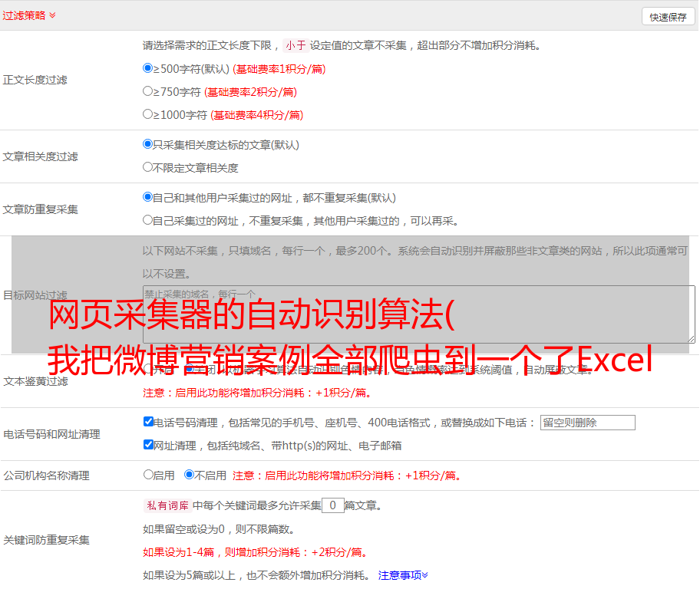Select 启用 for 公司机构名称清理
Viewport: 700px width, 589px height.
click(x=148, y=475)
